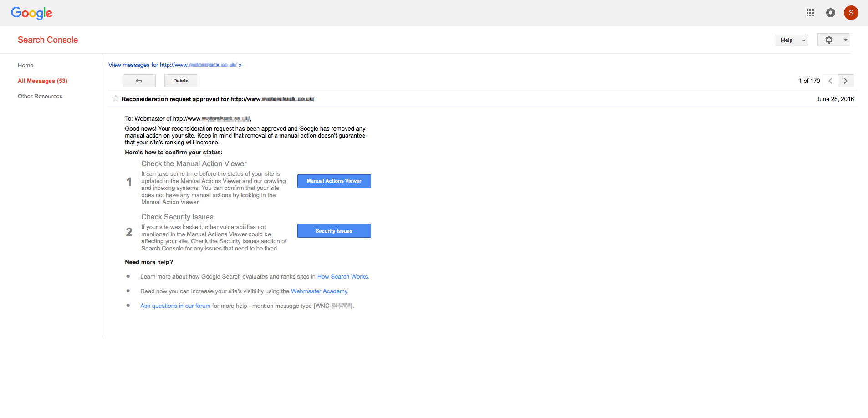Open the Manual Actions Viewer
868x418 pixels.
tap(334, 181)
